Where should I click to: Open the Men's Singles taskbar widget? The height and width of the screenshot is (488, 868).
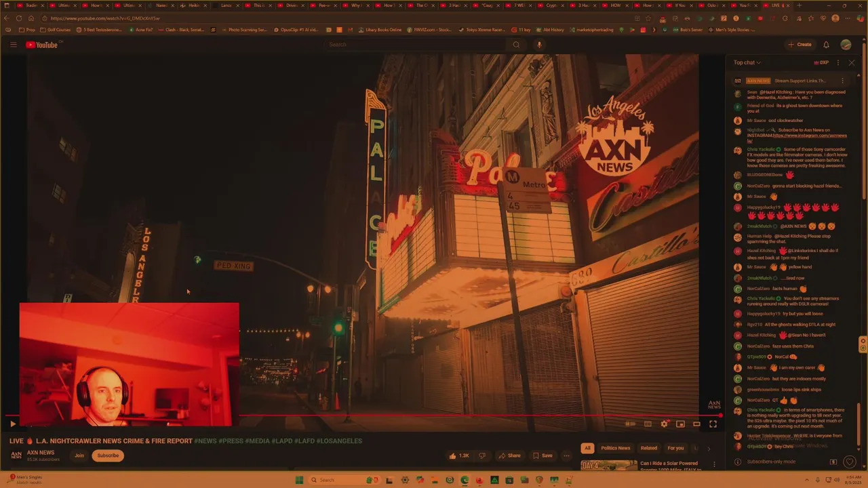coord(24,480)
